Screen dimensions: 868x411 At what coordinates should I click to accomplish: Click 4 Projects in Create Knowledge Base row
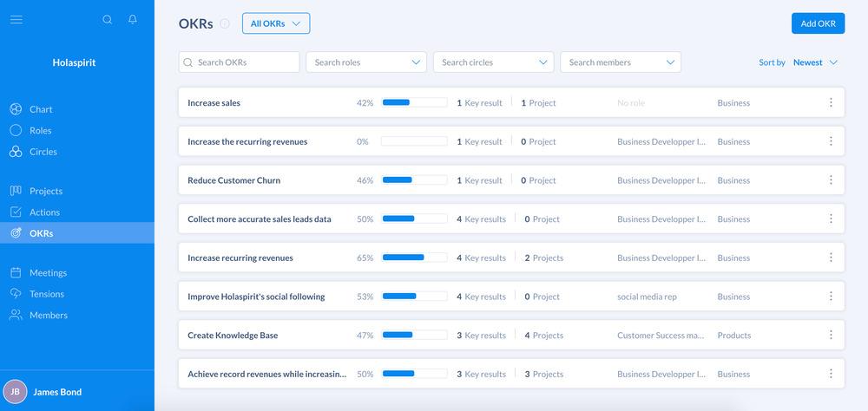(x=543, y=336)
